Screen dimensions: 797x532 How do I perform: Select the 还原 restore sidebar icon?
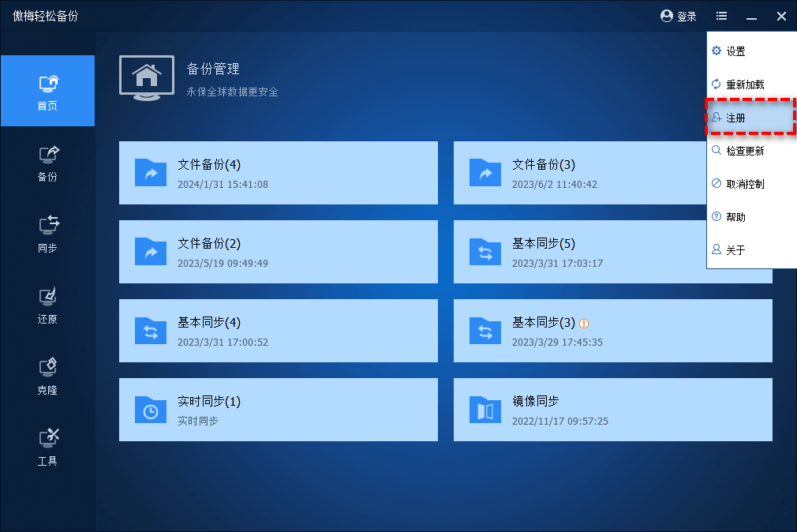47,297
